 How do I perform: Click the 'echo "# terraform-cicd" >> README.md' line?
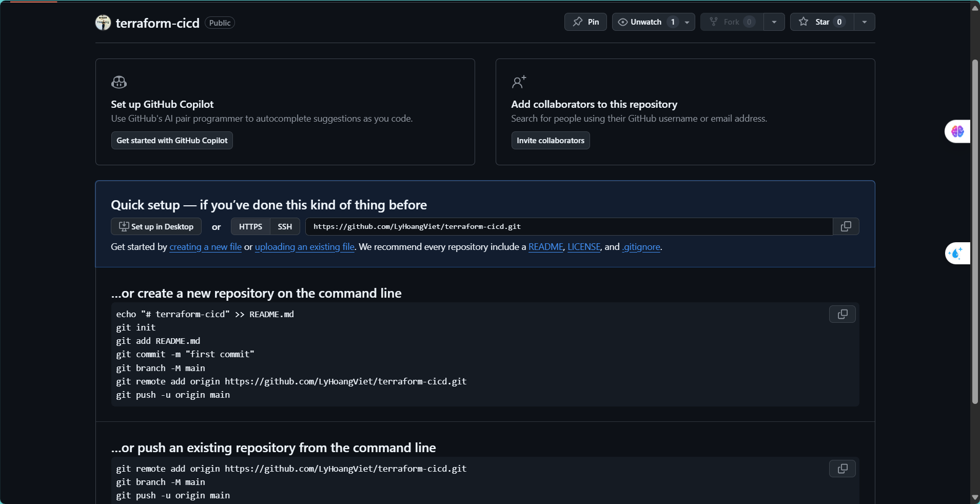pos(205,314)
